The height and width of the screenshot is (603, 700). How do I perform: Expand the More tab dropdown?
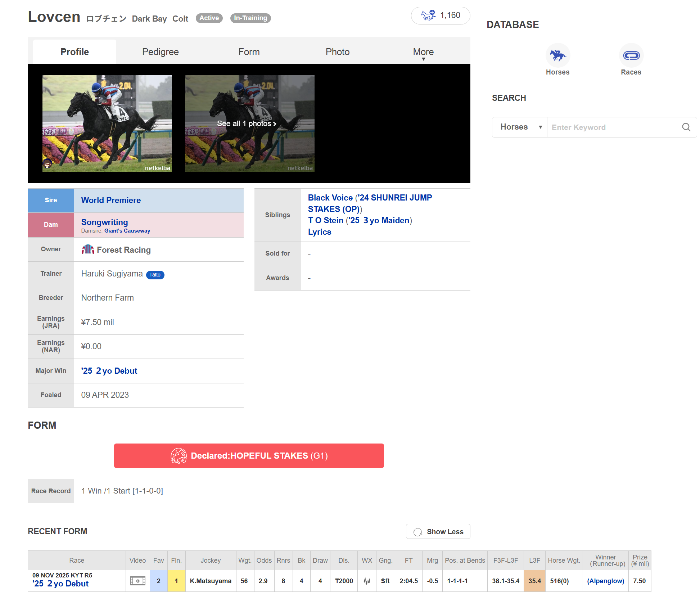(x=423, y=53)
